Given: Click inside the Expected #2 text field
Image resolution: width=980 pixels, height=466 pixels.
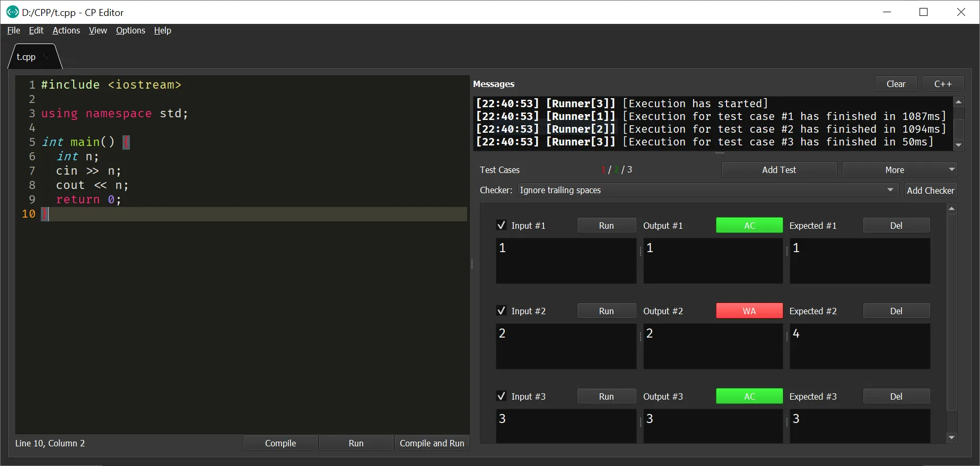Looking at the screenshot, I should click(860, 347).
